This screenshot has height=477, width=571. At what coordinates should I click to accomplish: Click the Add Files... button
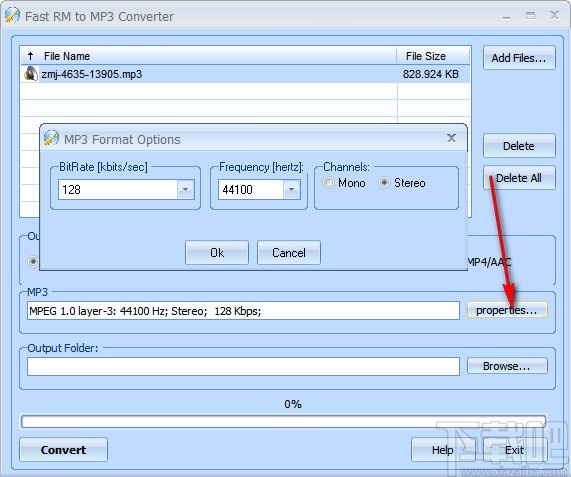tap(519, 58)
